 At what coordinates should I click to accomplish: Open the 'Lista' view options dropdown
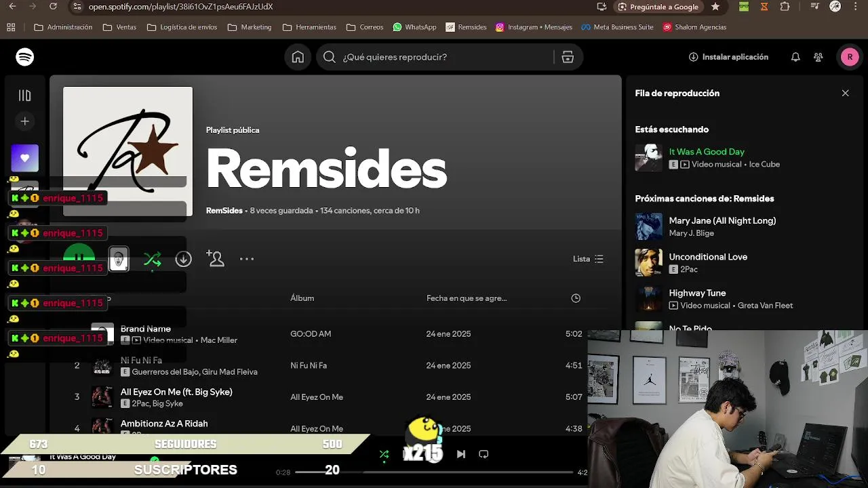(x=588, y=259)
